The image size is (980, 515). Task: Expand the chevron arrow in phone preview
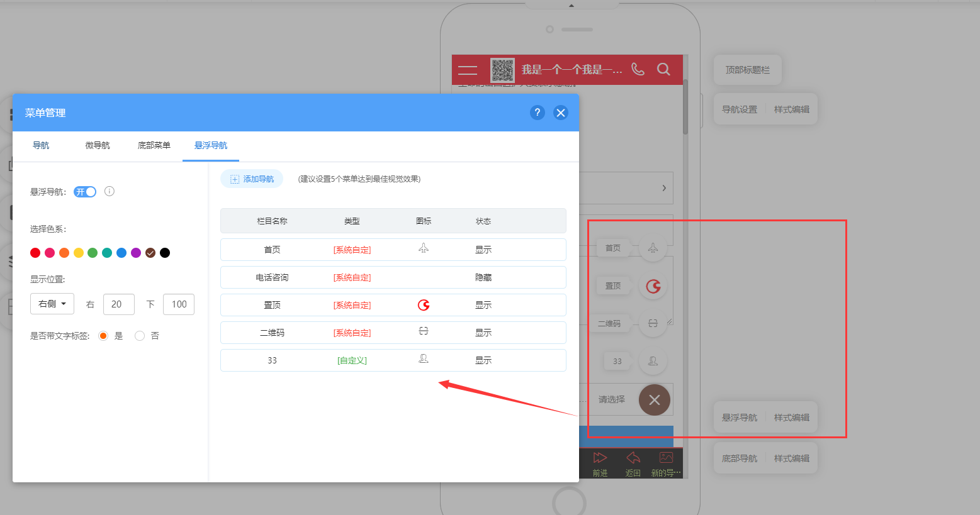(664, 188)
